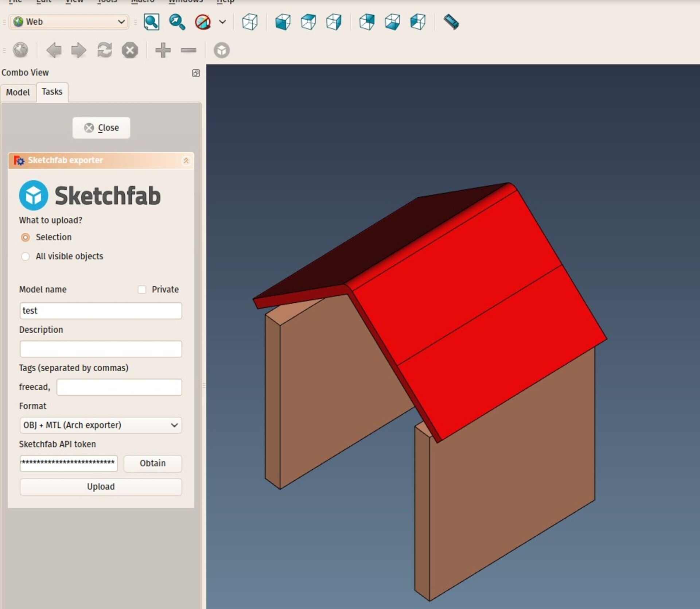Click the stop loading X icon

point(130,50)
